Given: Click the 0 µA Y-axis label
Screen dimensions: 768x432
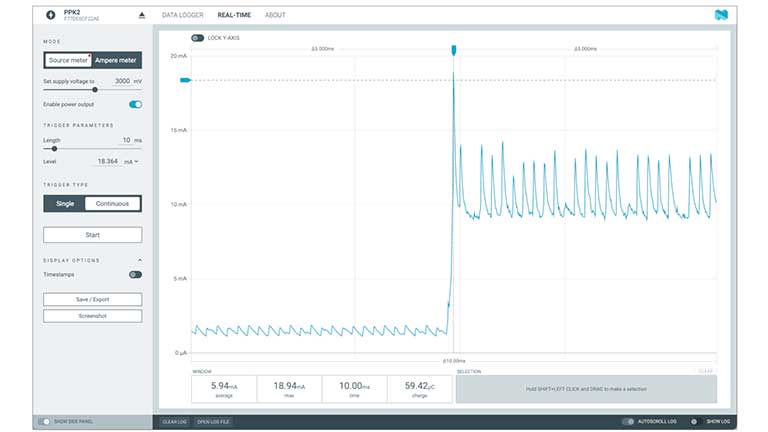Looking at the screenshot, I should click(181, 353).
